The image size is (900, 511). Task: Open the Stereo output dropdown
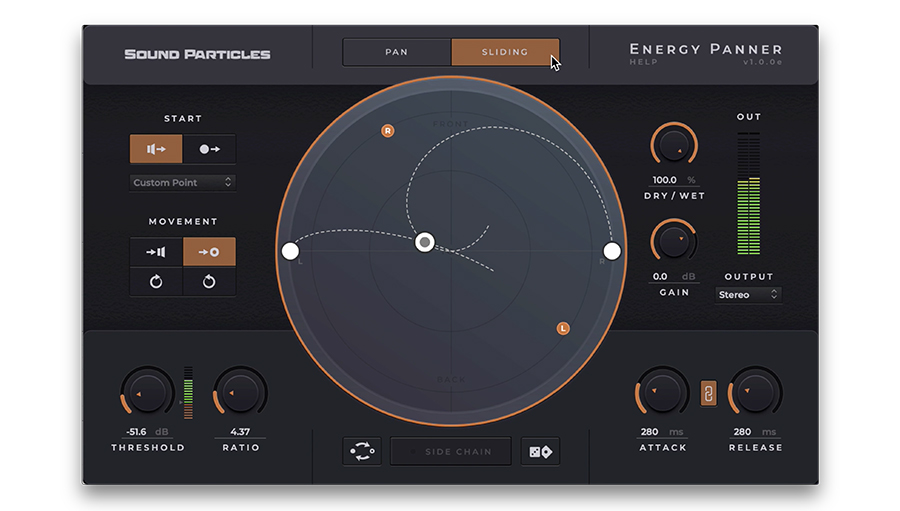pos(748,295)
